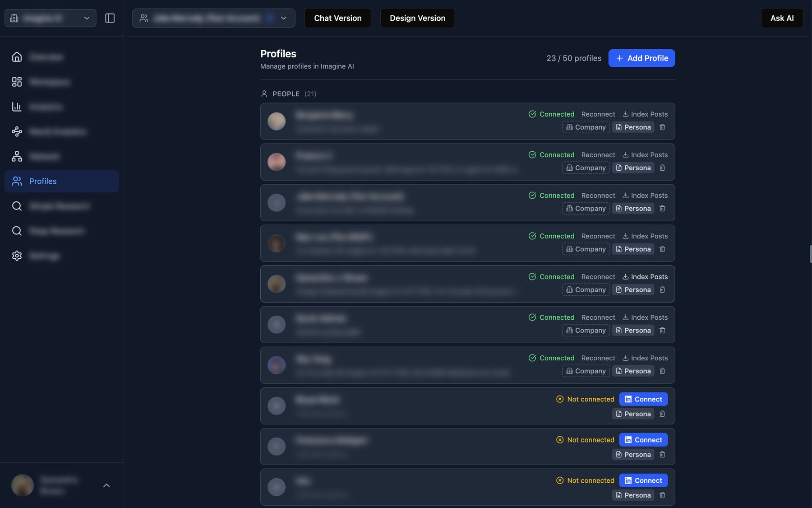The image size is (812, 508).
Task: Click the Connected status on the third profile row
Action: [x=551, y=196]
